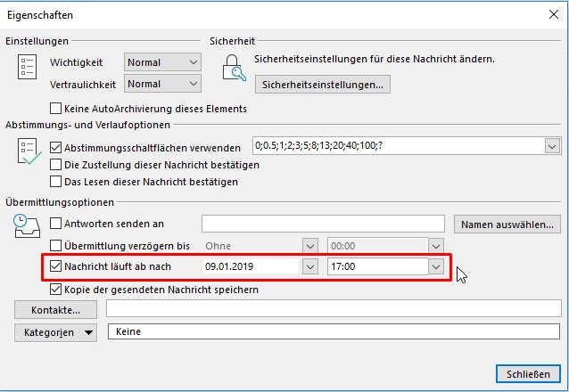Screen dimensions: 569x392
Task: Click the Eigenschaften window title
Action: (x=40, y=15)
